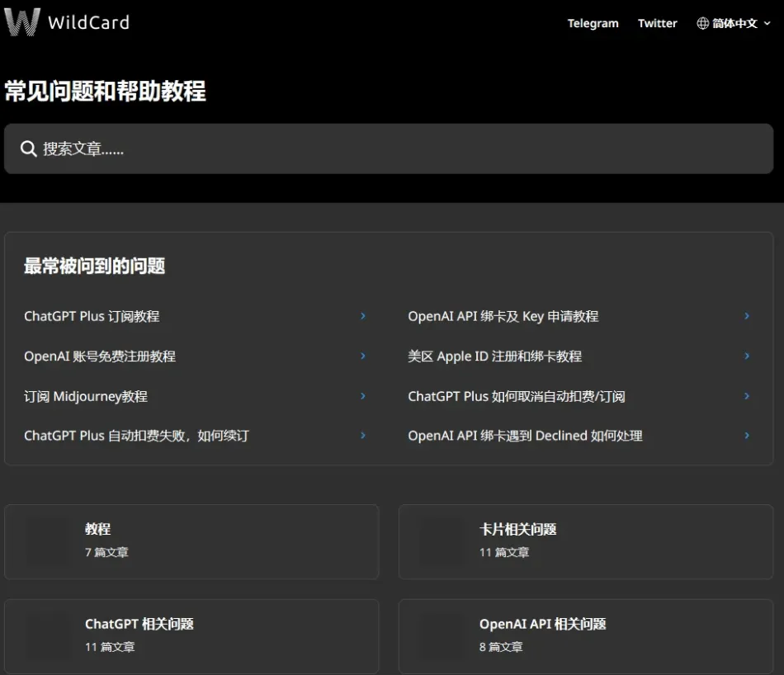Click the OpenAI API 相关问题 category icon
The height and width of the screenshot is (675, 784).
click(442, 635)
